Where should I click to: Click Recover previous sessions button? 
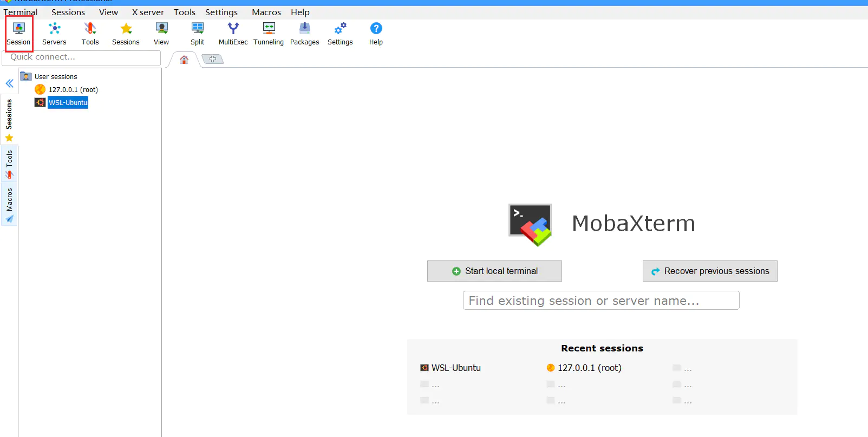point(710,271)
